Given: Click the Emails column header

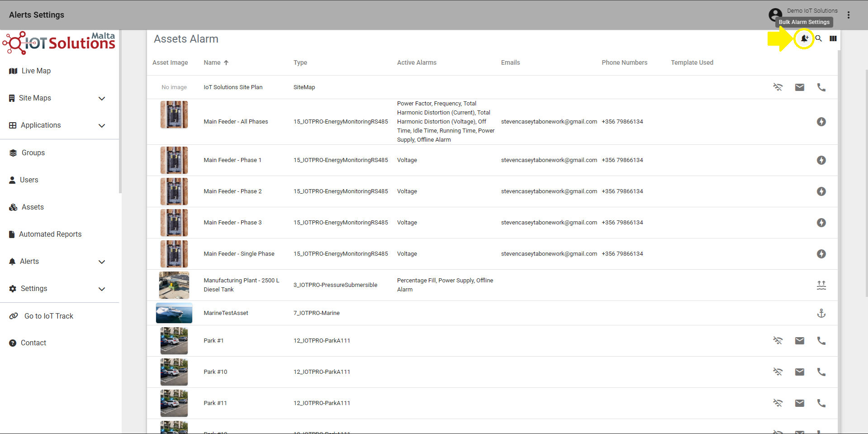Looking at the screenshot, I should click(510, 62).
